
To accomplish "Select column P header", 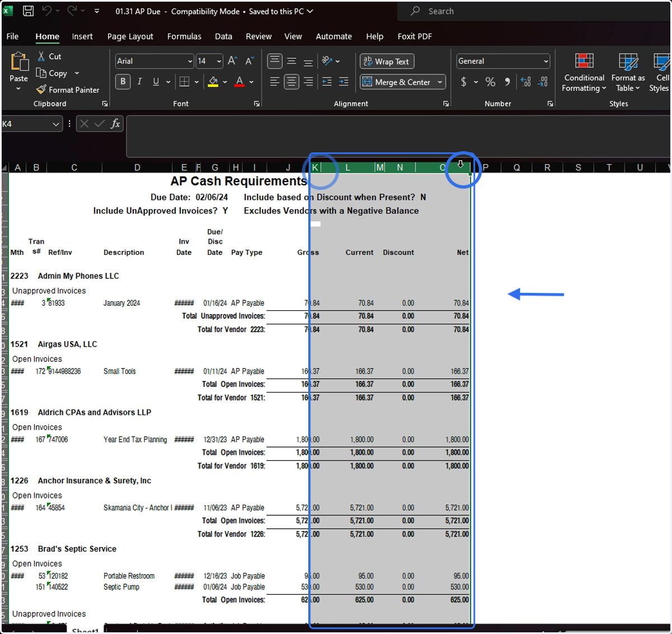I will click(x=486, y=167).
